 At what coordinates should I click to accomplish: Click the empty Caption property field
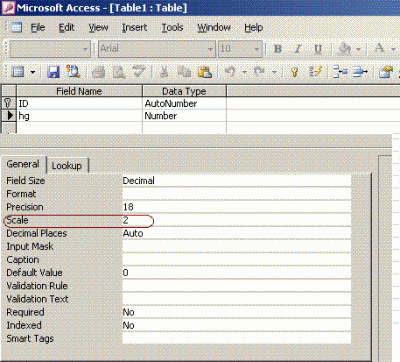236,260
